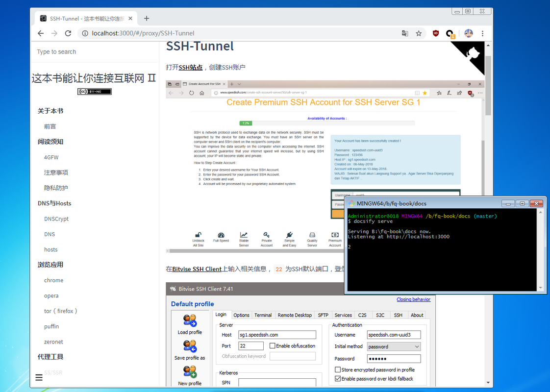Click the GitHub corner octocat icon
Viewport: 550px width, 392px height.
(x=472, y=53)
